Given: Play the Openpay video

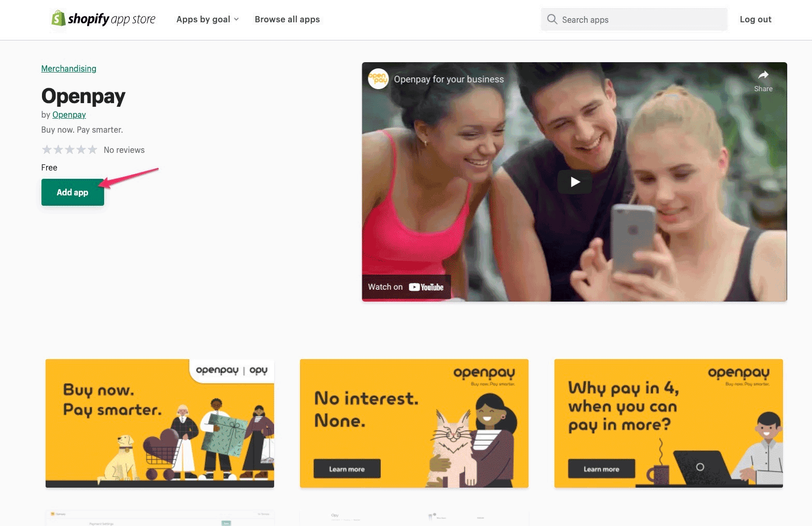Looking at the screenshot, I should click(575, 182).
